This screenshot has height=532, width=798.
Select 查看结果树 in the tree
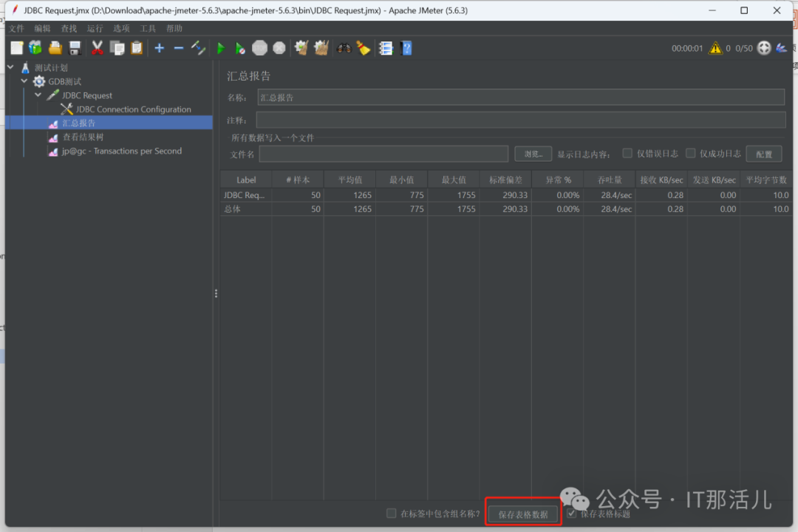[x=83, y=137]
